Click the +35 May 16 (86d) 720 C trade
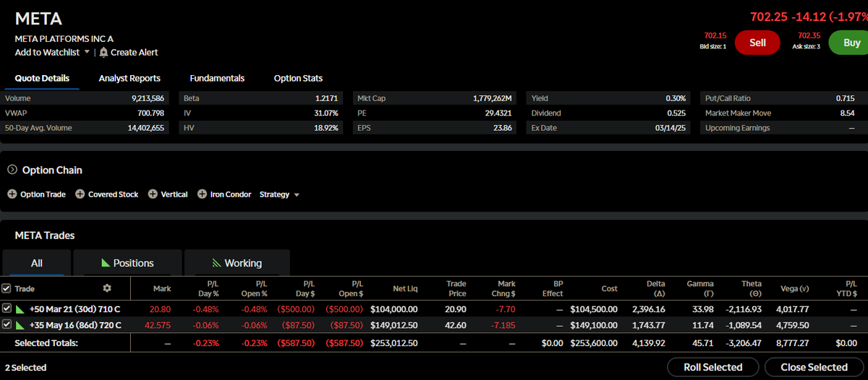Screen dimensions: 868x380 75,325
